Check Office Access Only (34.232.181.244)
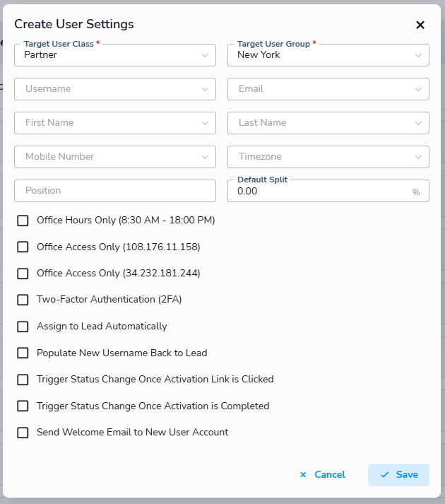445x504 pixels. pyautogui.click(x=23, y=274)
